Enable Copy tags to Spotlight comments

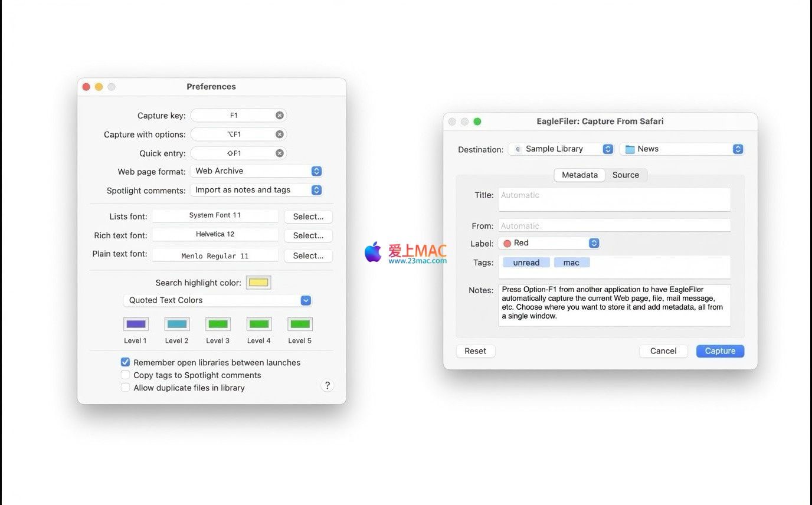[x=125, y=375]
